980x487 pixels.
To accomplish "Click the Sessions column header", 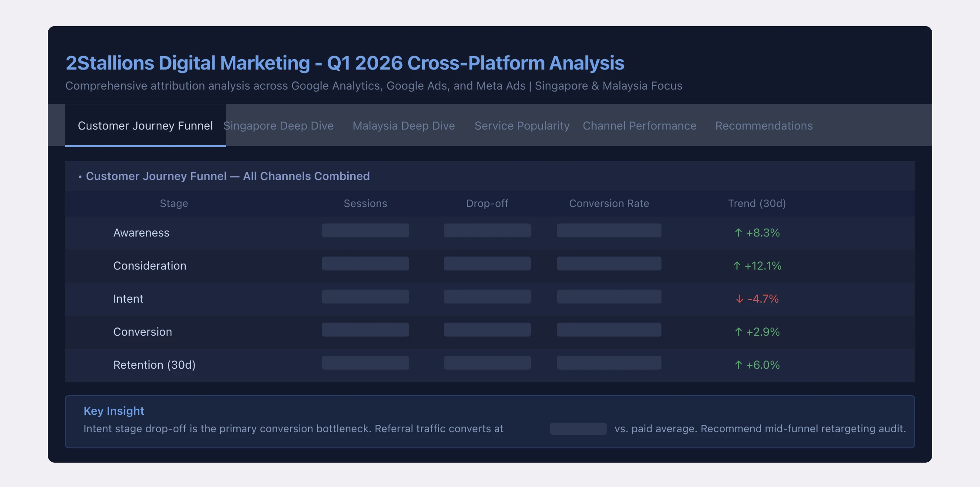I will pyautogui.click(x=365, y=203).
